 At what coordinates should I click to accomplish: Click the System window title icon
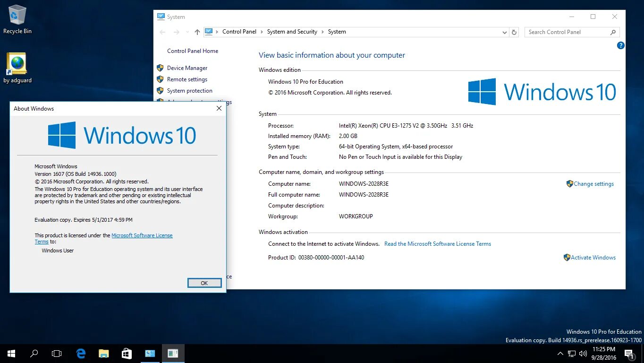[161, 17]
